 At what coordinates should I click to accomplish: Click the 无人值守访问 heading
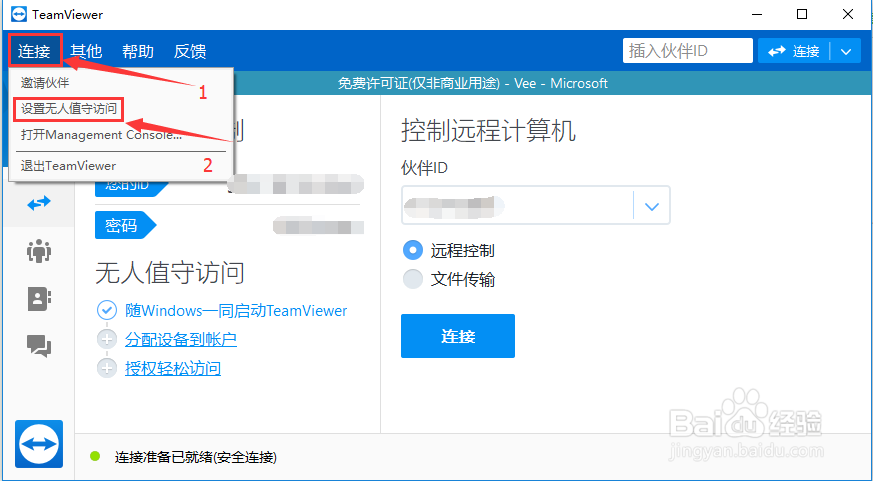coord(170,273)
